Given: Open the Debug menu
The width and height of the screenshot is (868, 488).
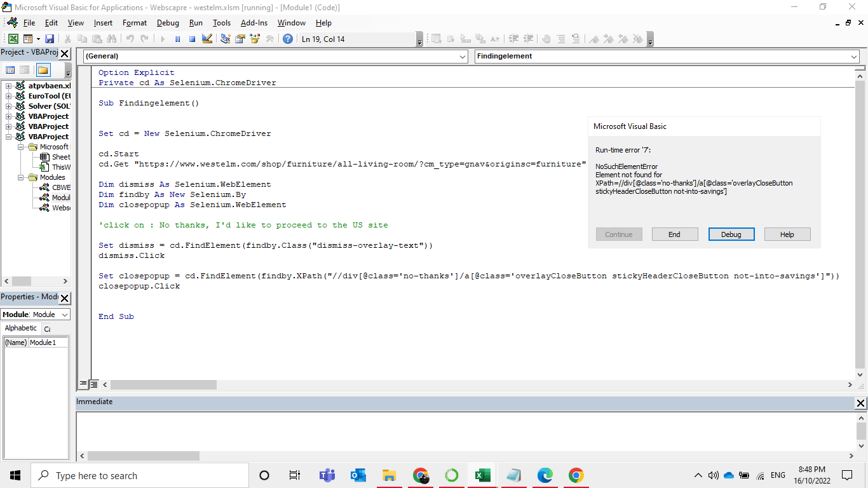Looking at the screenshot, I should [167, 23].
